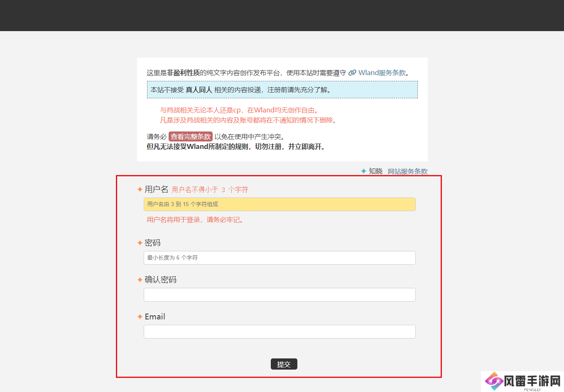Click the orange star beside 密码
The image size is (564, 392).
click(x=140, y=243)
